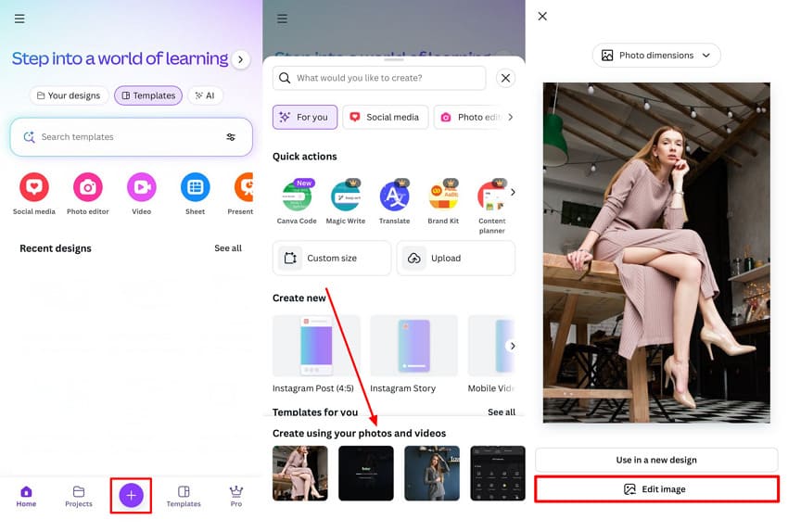Viewport: 788px width, 532px height.
Task: Select the dark icon grid screenshot thumbnail
Action: coord(498,474)
